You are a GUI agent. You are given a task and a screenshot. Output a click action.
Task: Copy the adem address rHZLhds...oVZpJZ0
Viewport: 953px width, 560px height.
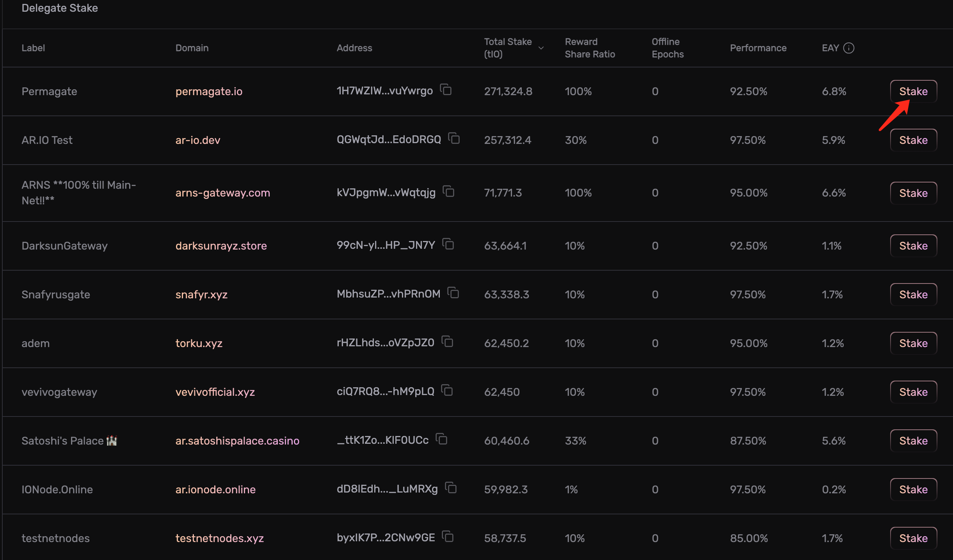click(x=447, y=342)
